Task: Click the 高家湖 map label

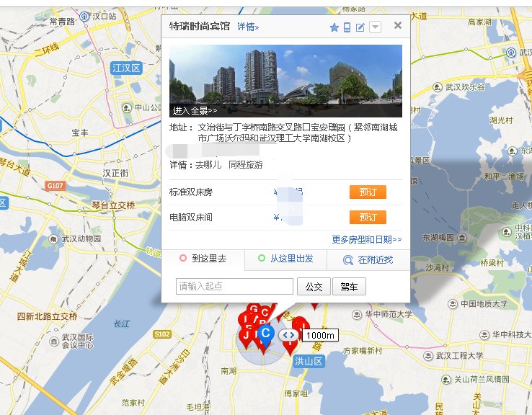Action: point(479,22)
